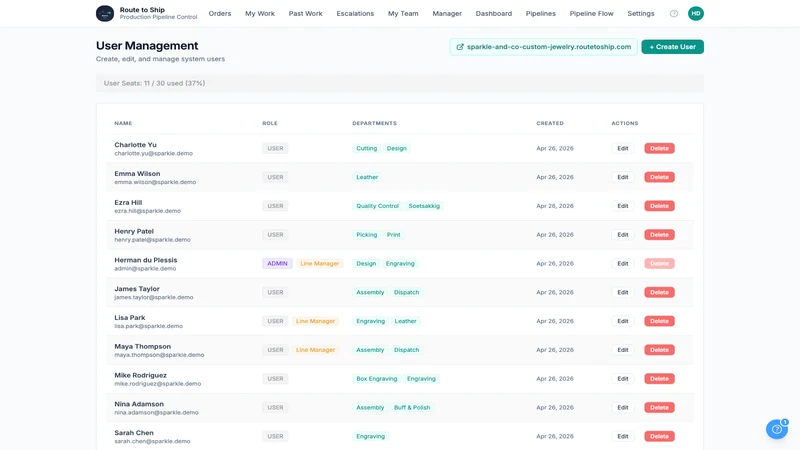The image size is (800, 450).
Task: Edit Herman du Plessis's user record
Action: click(623, 264)
